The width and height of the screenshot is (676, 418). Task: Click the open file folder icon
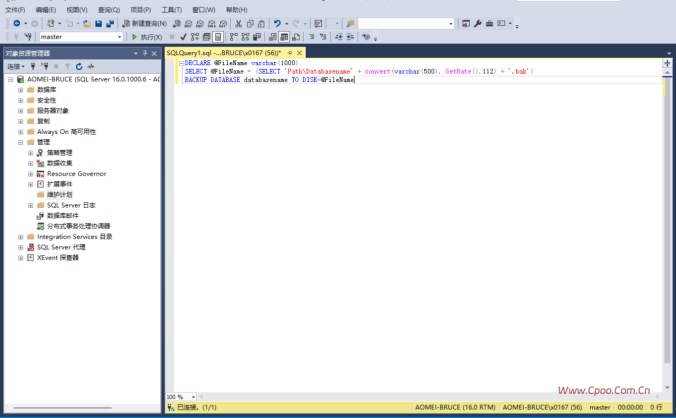click(x=87, y=24)
